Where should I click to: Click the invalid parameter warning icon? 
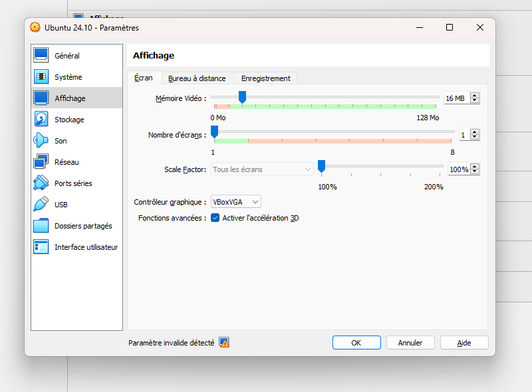tap(224, 342)
